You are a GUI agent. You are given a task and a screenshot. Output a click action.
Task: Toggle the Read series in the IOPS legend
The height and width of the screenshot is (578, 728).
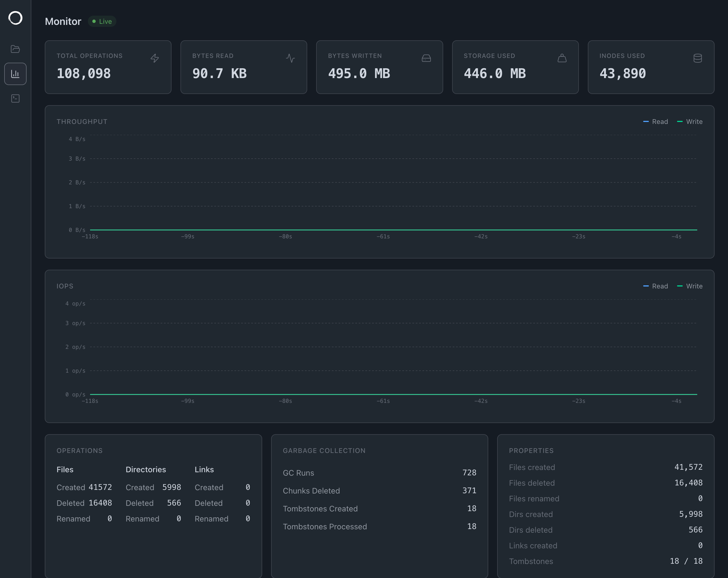(656, 286)
